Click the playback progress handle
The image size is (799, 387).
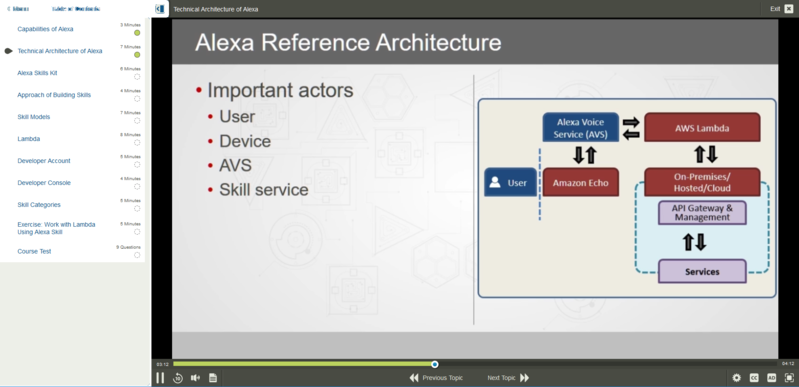[435, 364]
